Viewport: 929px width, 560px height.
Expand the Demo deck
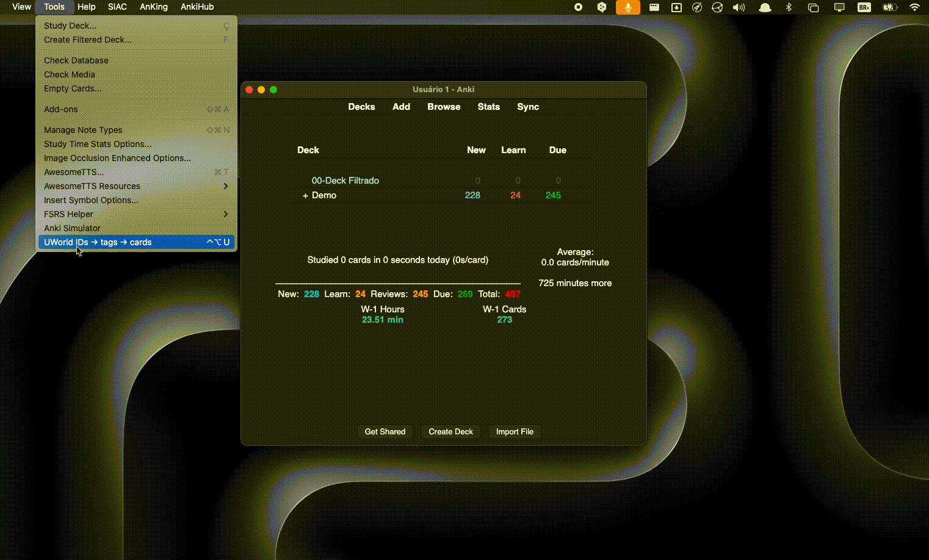pyautogui.click(x=304, y=195)
